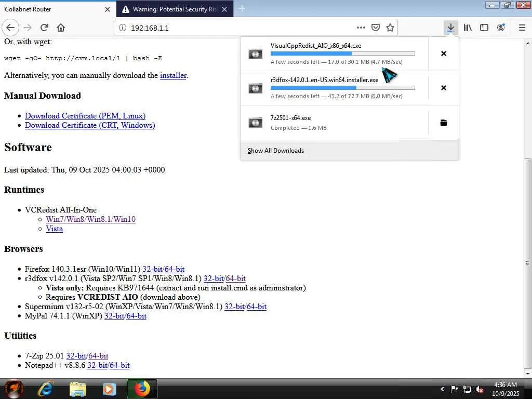Open Firefox account icon
The image size is (532, 399).
(x=501, y=28)
